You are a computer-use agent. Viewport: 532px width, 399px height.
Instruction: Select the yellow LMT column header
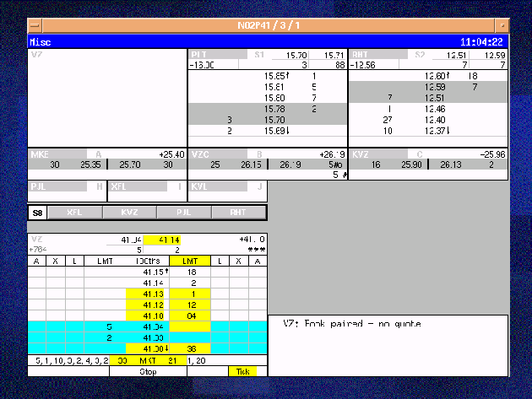click(x=190, y=262)
